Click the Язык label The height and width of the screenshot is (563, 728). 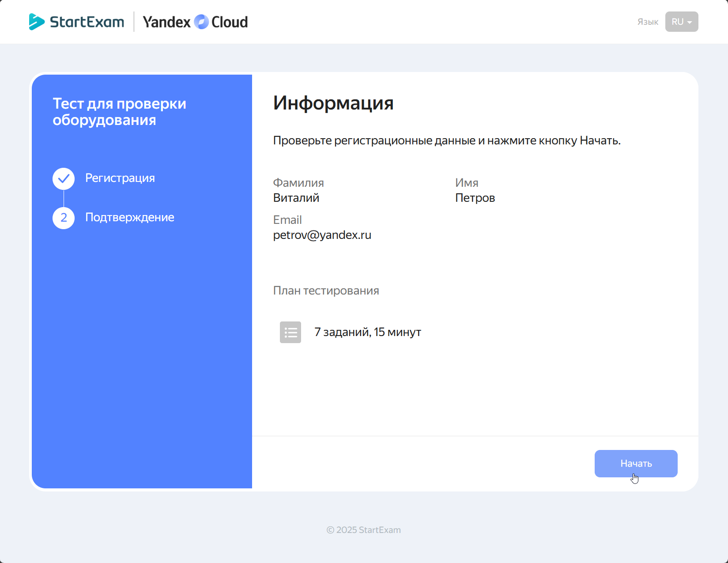647,21
